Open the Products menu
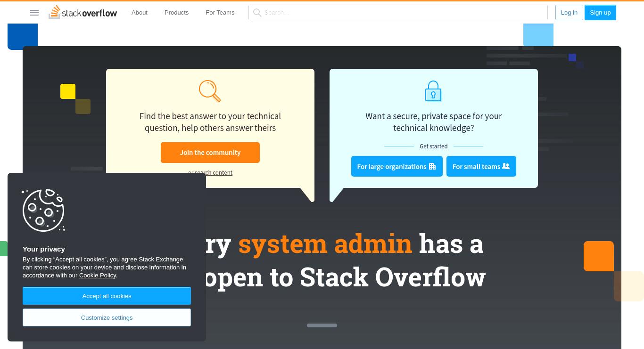 click(176, 13)
